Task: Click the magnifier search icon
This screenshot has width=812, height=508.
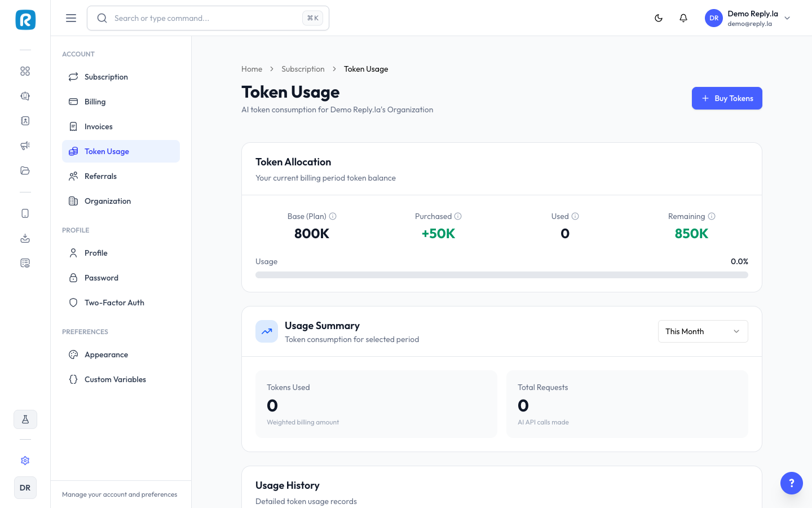Action: click(102, 18)
